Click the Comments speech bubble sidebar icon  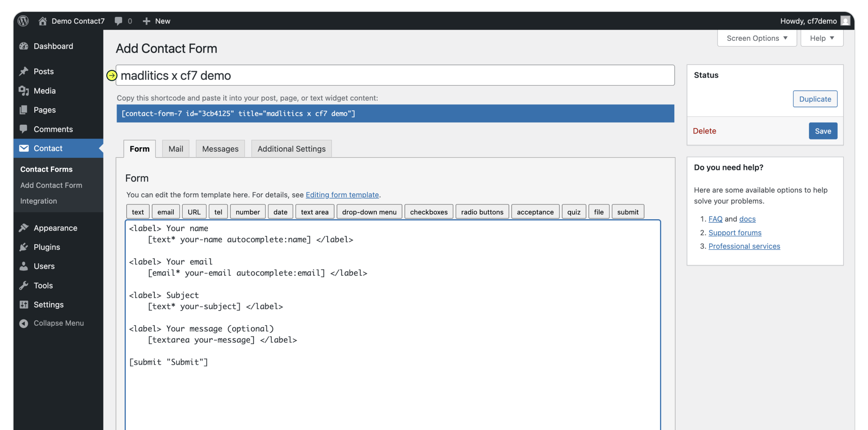[x=24, y=129]
